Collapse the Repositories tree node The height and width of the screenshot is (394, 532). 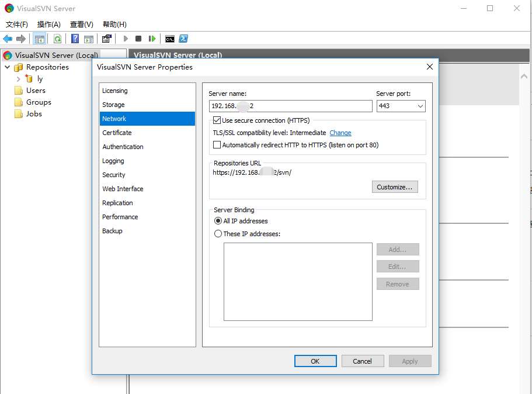(8, 67)
